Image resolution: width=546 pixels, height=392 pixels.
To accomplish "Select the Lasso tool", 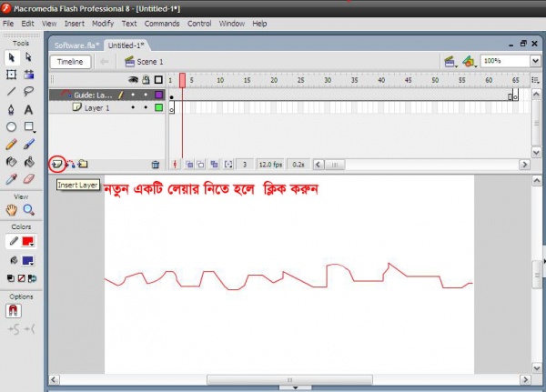I will point(28,92).
